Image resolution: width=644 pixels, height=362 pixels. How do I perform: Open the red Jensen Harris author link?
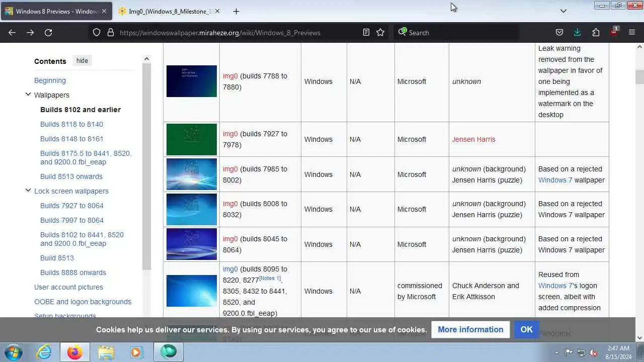[473, 139]
